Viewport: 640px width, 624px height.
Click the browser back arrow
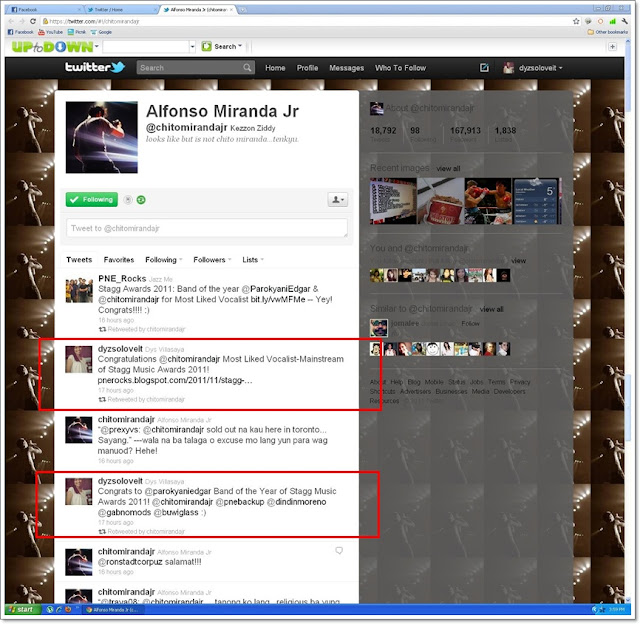click(11, 21)
